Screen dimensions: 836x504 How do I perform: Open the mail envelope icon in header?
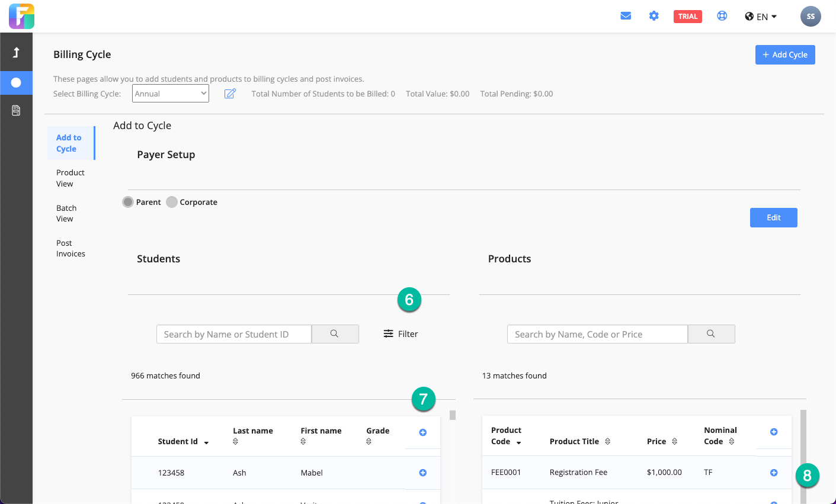tap(626, 16)
